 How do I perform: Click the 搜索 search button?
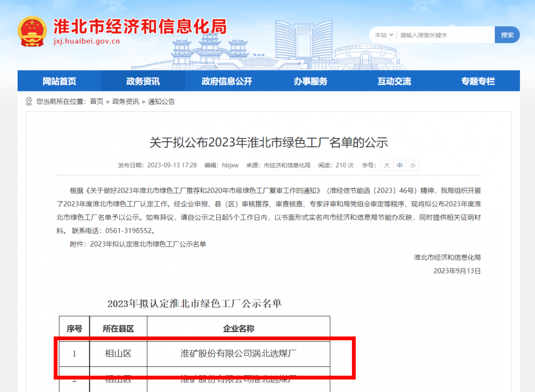(507, 35)
